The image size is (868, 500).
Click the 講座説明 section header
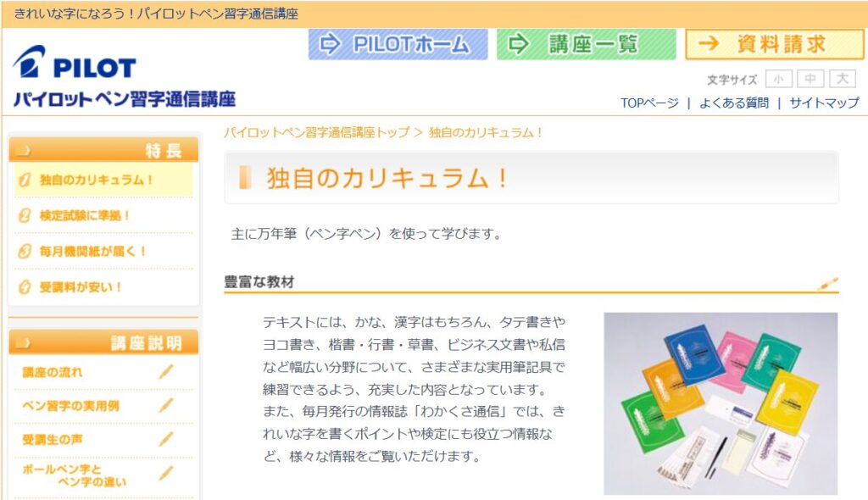(x=103, y=342)
